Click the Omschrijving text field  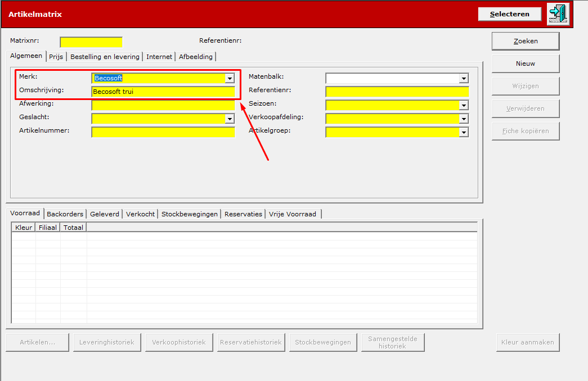tap(163, 92)
